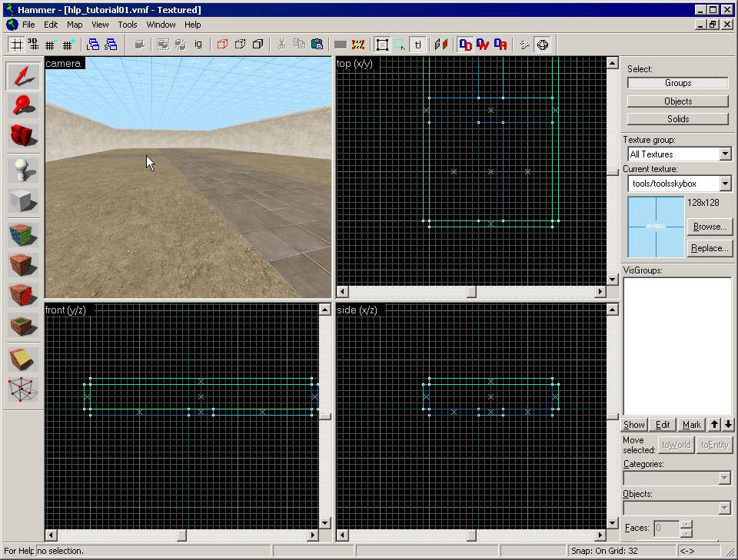Click the VisGroups Show button
Image resolution: width=738 pixels, height=560 pixels.
pos(634,425)
